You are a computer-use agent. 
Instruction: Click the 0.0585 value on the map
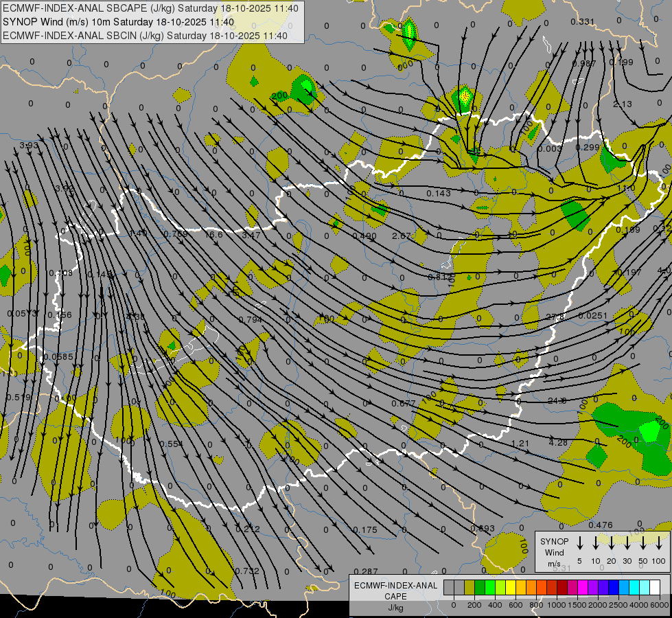click(x=58, y=357)
